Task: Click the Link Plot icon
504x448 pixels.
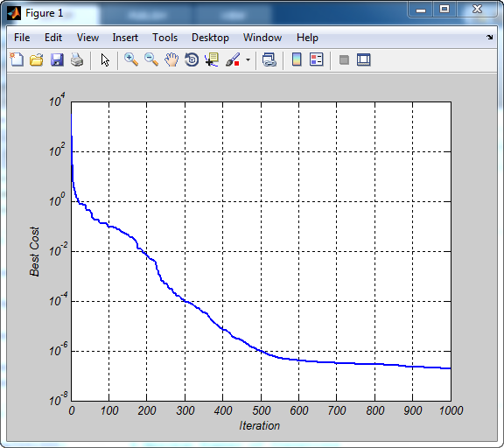Action: tap(269, 59)
